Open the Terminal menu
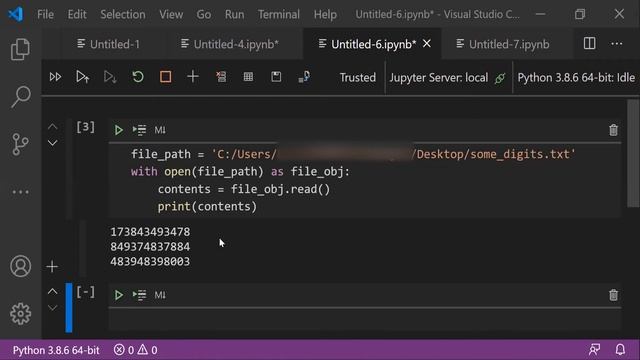Image resolution: width=640 pixels, height=360 pixels. click(x=278, y=15)
